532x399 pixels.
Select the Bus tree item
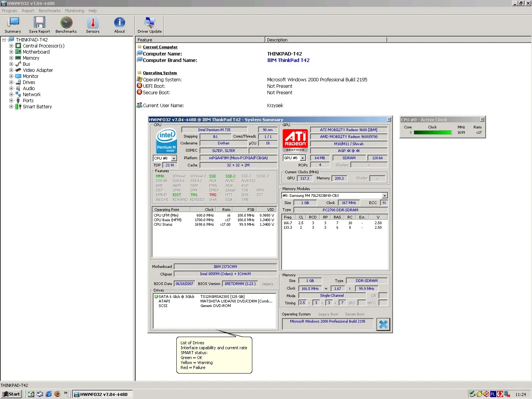pos(26,64)
